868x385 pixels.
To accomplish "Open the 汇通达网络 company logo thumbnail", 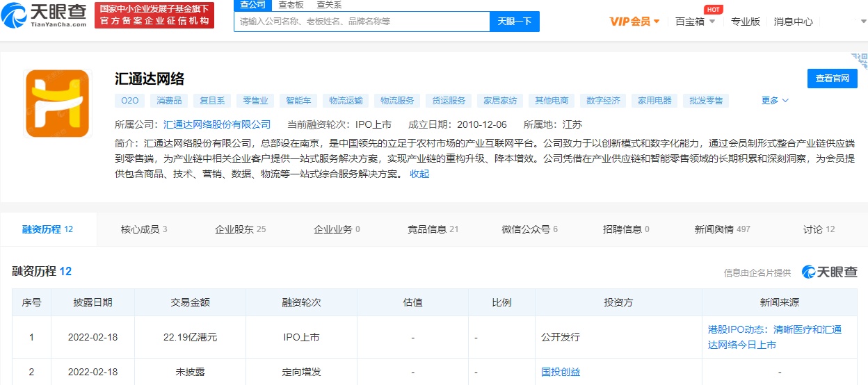I will point(58,103).
